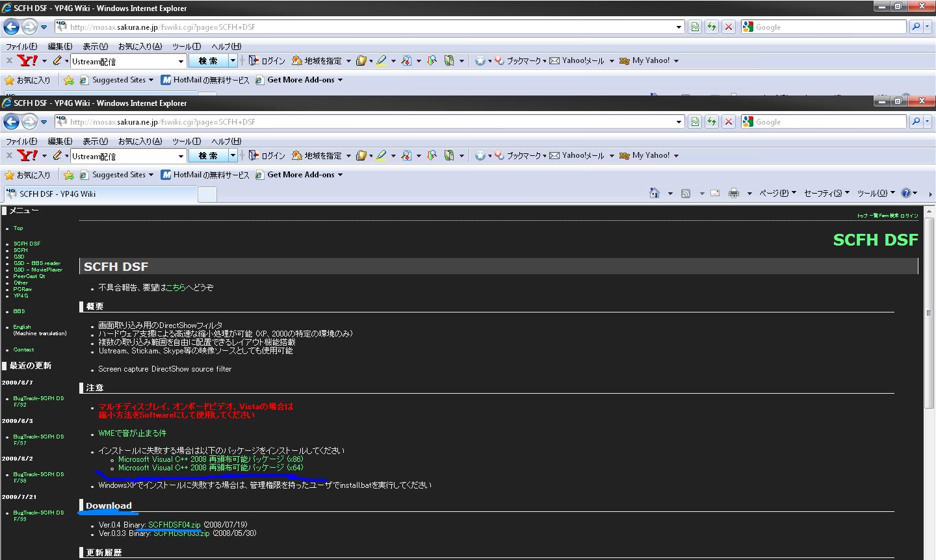Refresh the page in the rear window
This screenshot has width=936, height=560.
(712, 27)
